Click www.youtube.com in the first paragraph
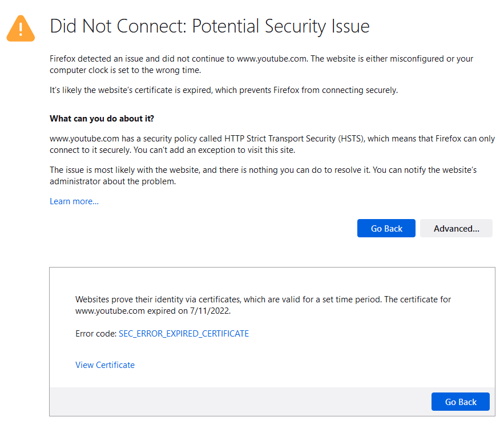504x425 pixels. pos(272,59)
